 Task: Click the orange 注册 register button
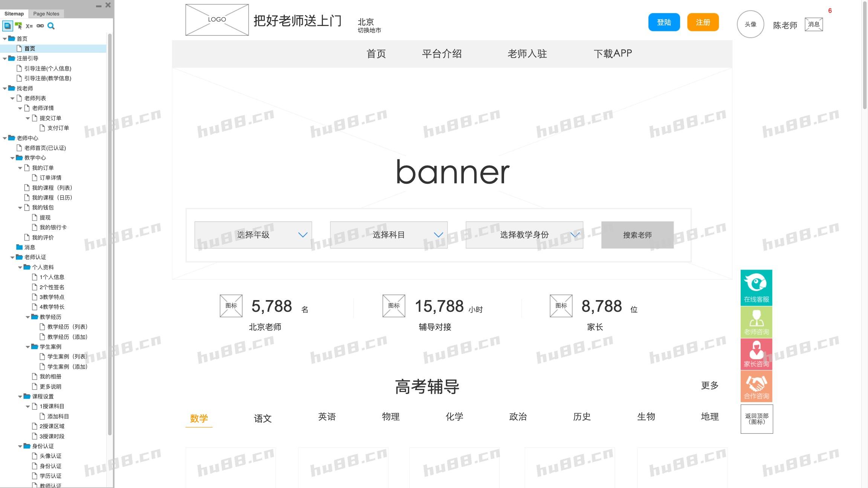click(703, 22)
